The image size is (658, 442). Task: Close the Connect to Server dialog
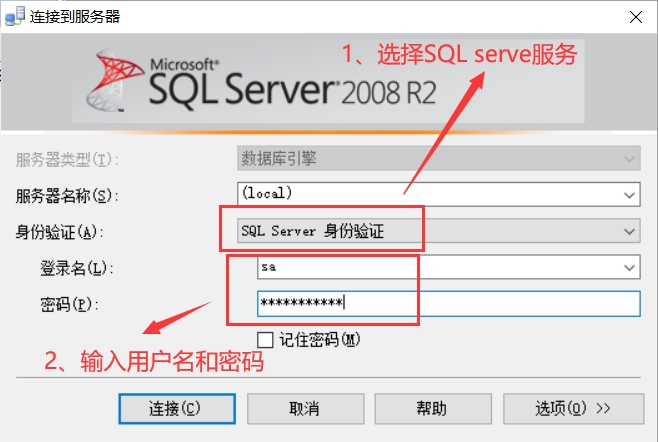(636, 17)
